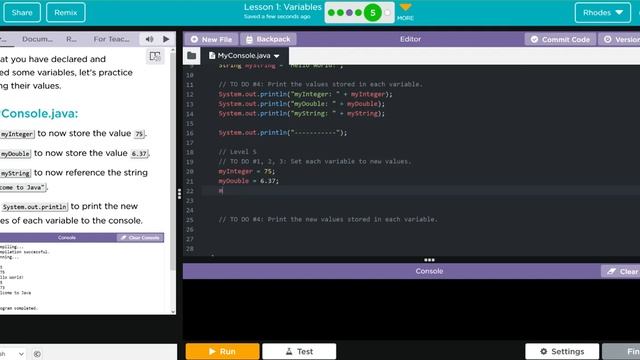Click the editor-console resize handle dots
Screen dimensions: 640x360
[429, 260]
